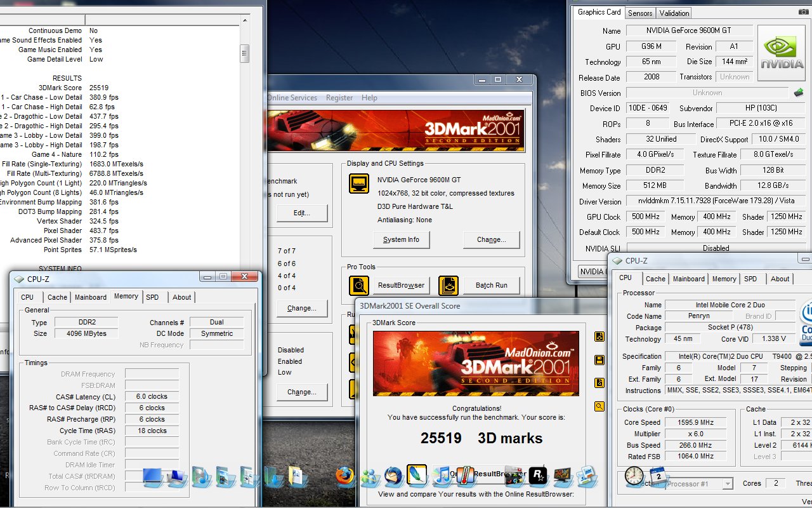Click the NVIDIA SLI Disabled field
The width and height of the screenshot is (812, 508).
point(716,248)
